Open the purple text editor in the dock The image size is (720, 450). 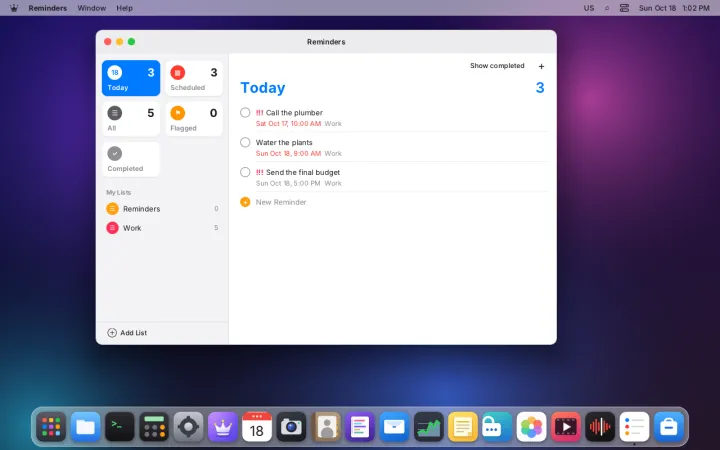(x=360, y=427)
